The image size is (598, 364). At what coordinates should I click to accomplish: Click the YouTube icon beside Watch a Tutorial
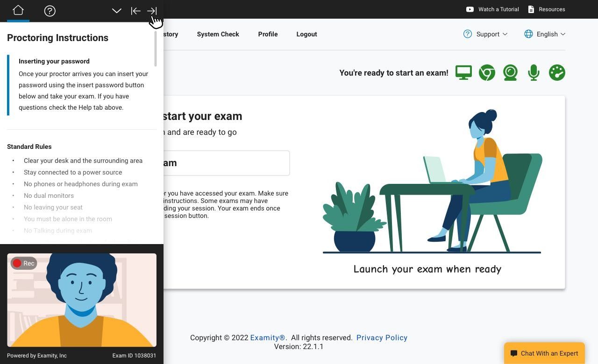470,9
